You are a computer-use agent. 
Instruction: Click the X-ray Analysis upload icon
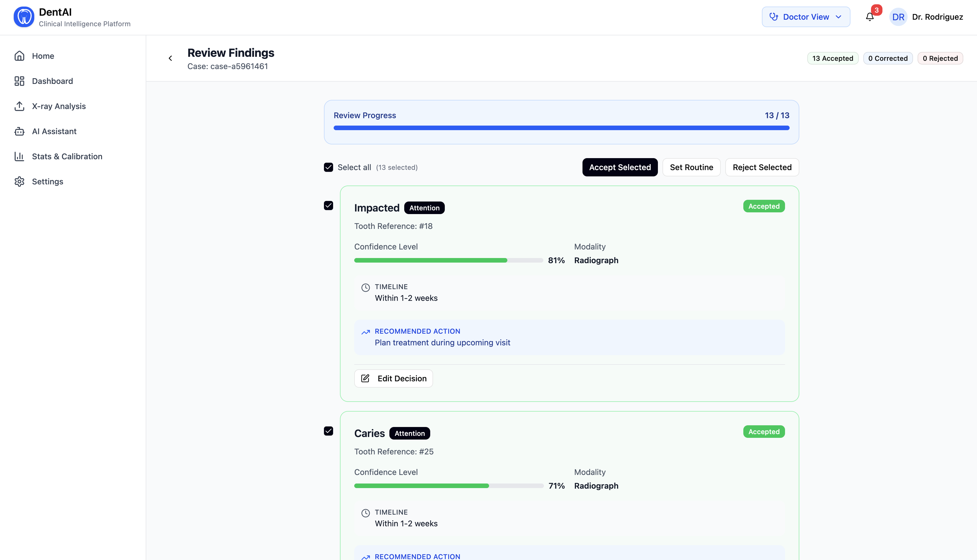(19, 106)
